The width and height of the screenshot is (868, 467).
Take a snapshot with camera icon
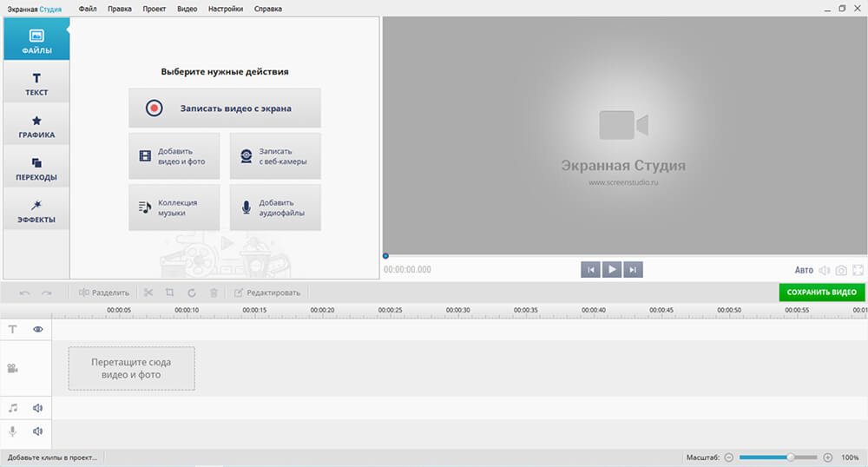(841, 270)
